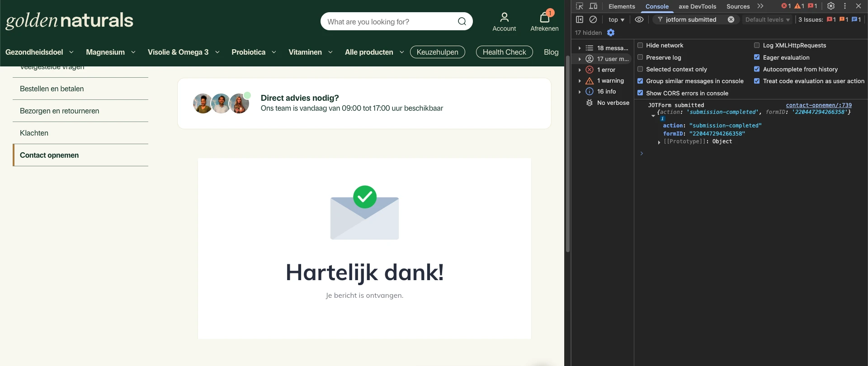868x366 pixels.
Task: Open the Account icon
Action: tap(504, 22)
